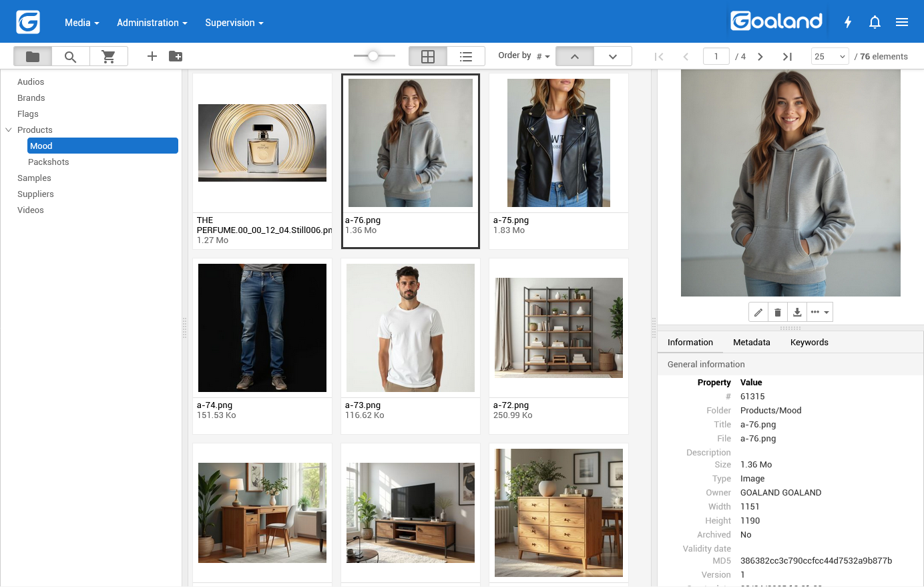
Task: Select the Mood subfolder
Action: (103, 146)
